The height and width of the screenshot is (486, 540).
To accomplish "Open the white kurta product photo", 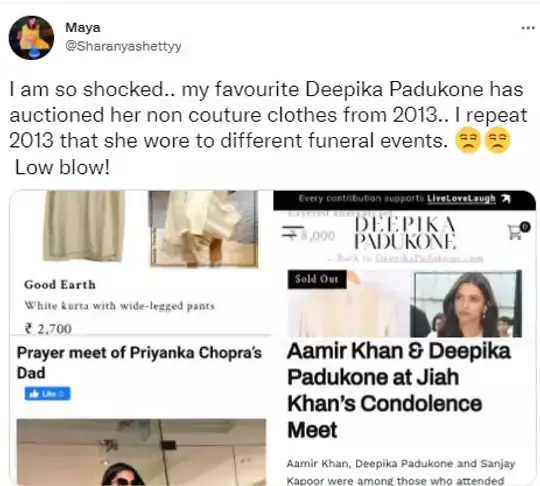I will pyautogui.click(x=84, y=226).
